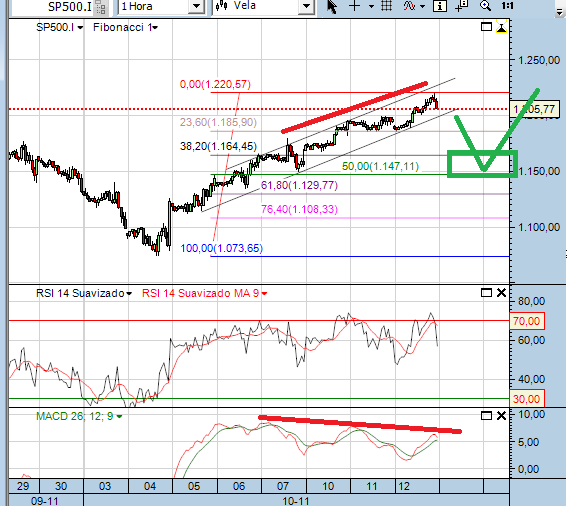Click the current price tag on price axis
Image resolution: width=567 pixels, height=506 pixels.
tap(534, 109)
